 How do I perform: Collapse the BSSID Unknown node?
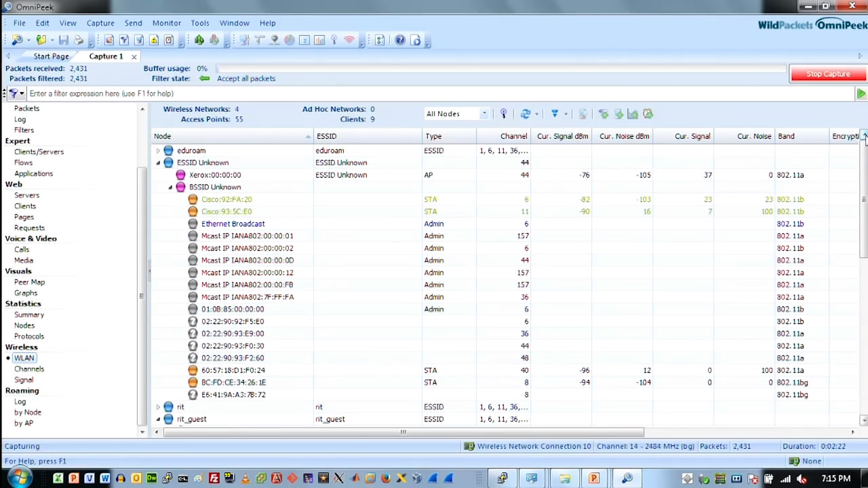(x=170, y=187)
